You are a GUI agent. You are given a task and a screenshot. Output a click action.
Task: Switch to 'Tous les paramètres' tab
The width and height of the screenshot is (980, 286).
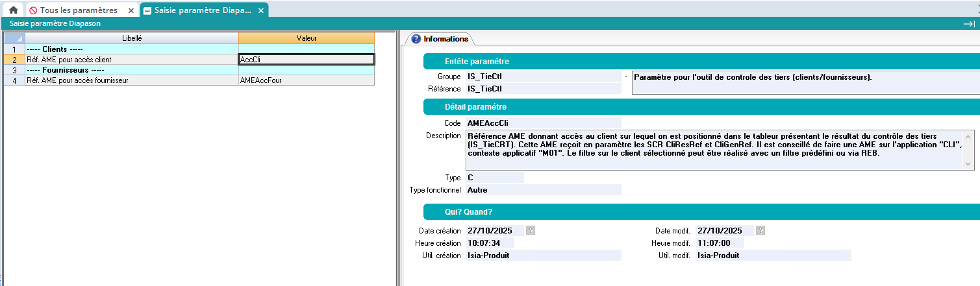coord(78,10)
